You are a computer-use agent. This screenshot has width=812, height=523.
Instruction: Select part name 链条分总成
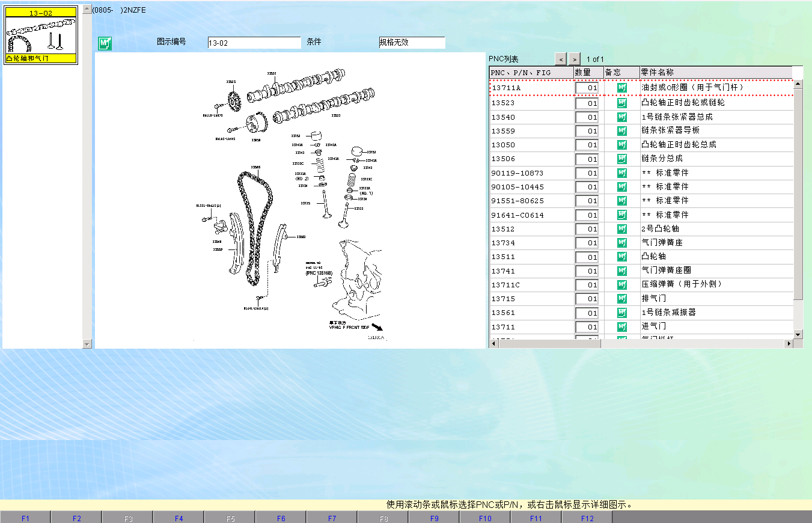pyautogui.click(x=662, y=159)
